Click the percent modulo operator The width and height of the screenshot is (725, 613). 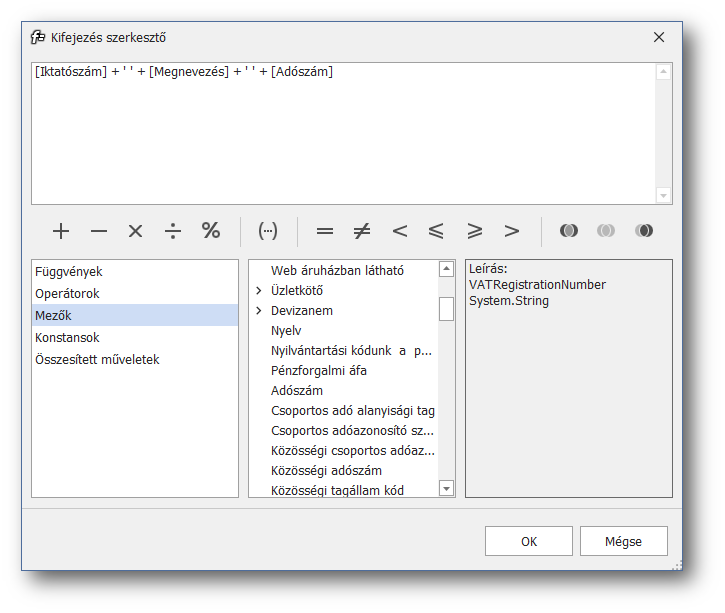pyautogui.click(x=211, y=231)
